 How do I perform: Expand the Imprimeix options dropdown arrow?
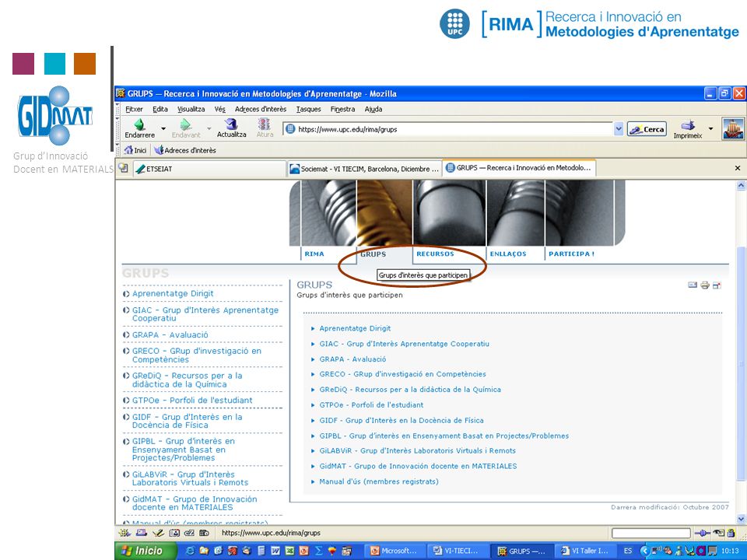[x=710, y=128]
